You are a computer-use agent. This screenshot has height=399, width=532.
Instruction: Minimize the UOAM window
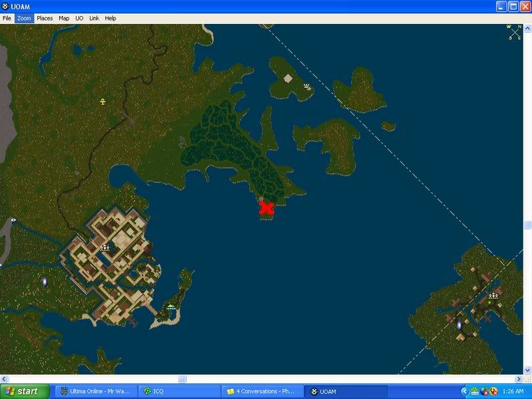501,7
